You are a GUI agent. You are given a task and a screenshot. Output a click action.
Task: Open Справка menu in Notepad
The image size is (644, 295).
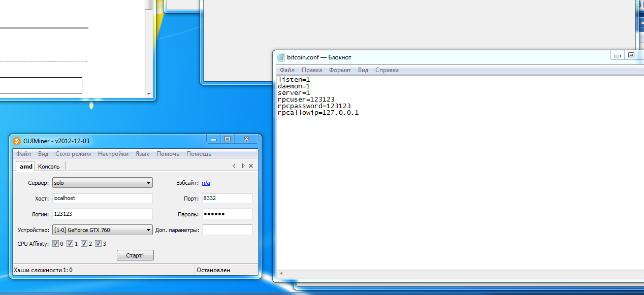pyautogui.click(x=387, y=70)
